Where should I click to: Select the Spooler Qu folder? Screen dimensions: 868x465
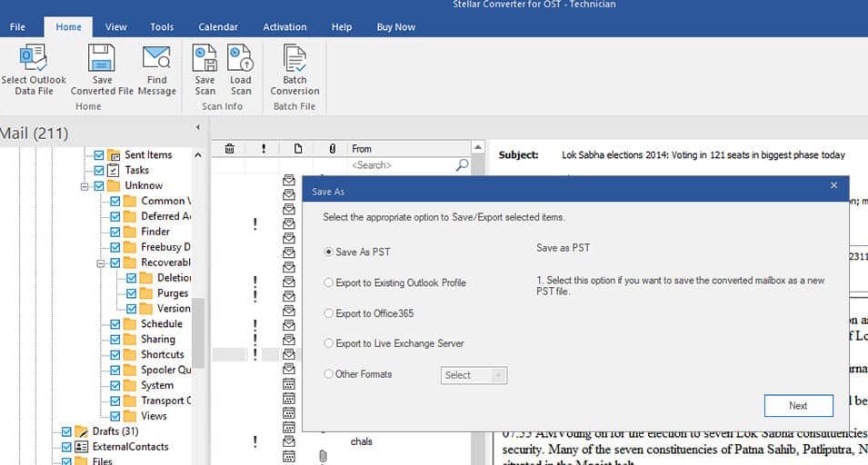click(165, 370)
